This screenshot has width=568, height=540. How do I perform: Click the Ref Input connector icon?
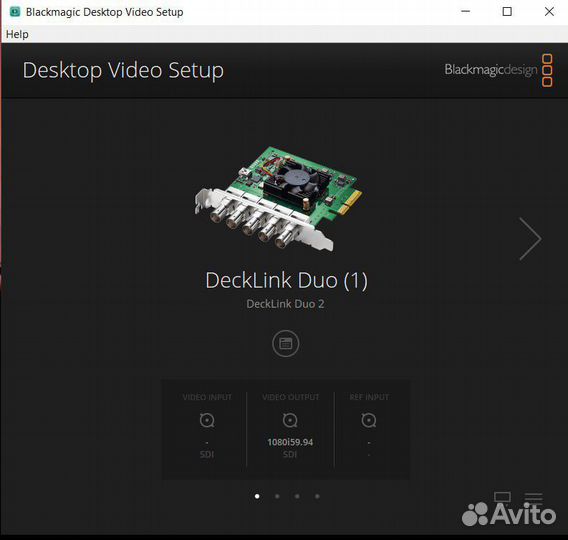pyautogui.click(x=369, y=420)
